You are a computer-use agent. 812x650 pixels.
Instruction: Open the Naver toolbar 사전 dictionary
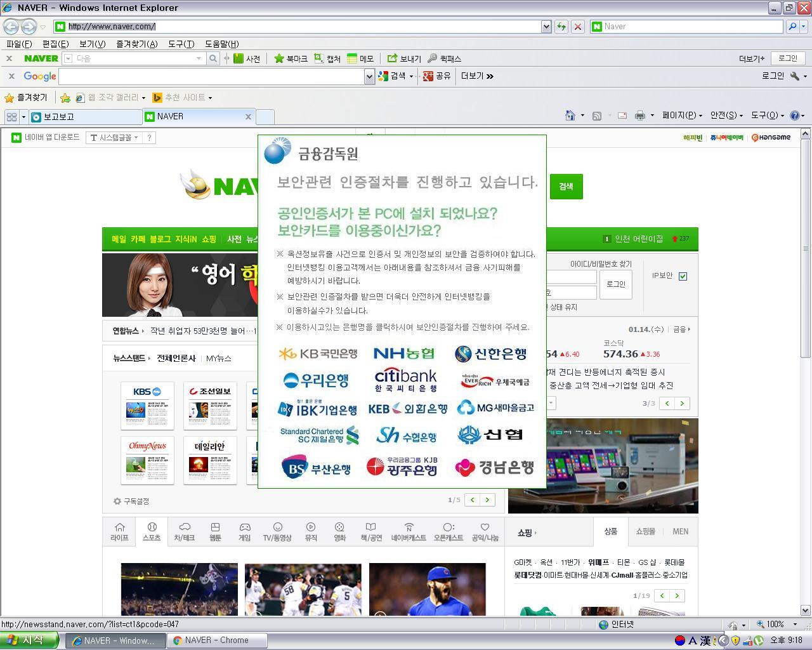(247, 58)
